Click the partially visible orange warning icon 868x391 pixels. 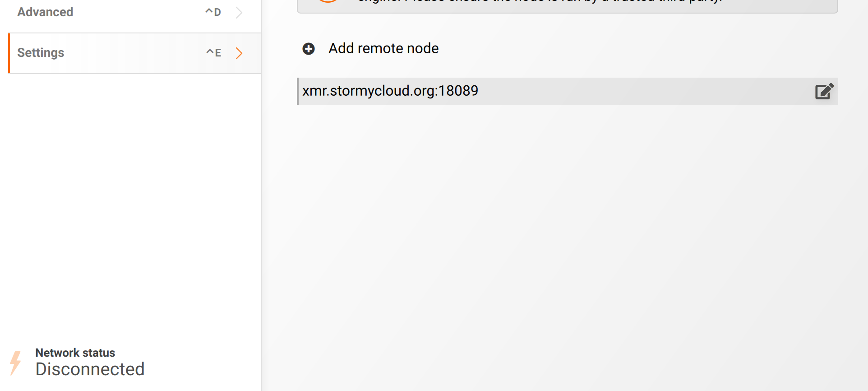click(328, 1)
